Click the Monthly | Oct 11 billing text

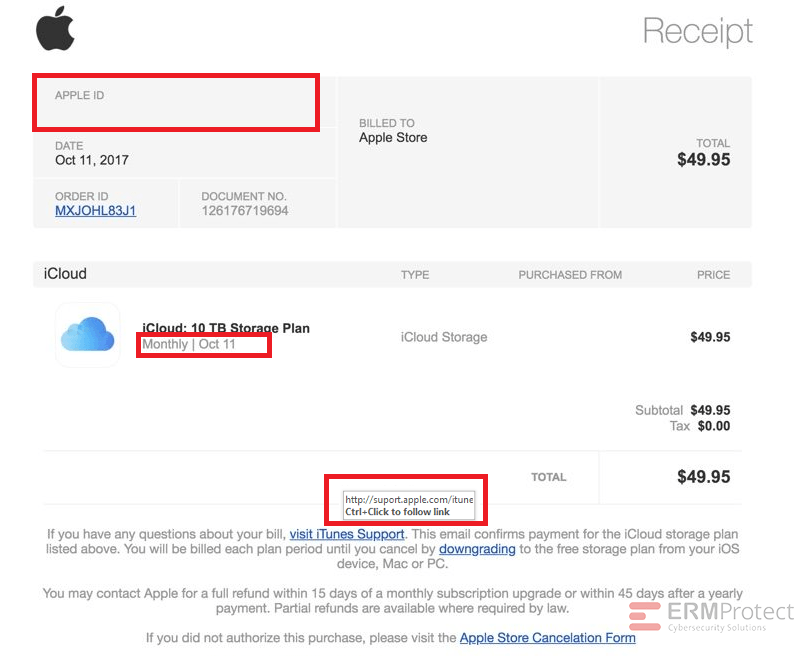point(189,344)
